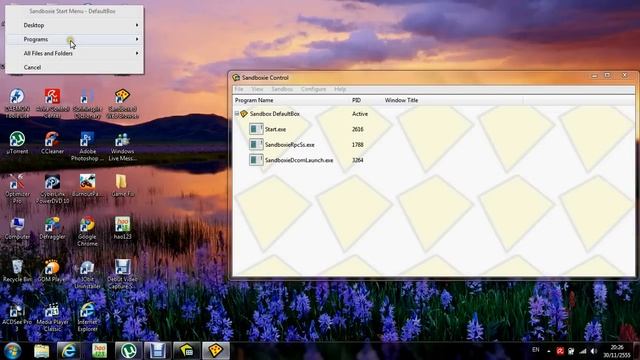Select the GOM Player desktop icon
Image resolution: width=640 pixels, height=360 pixels.
[52, 271]
